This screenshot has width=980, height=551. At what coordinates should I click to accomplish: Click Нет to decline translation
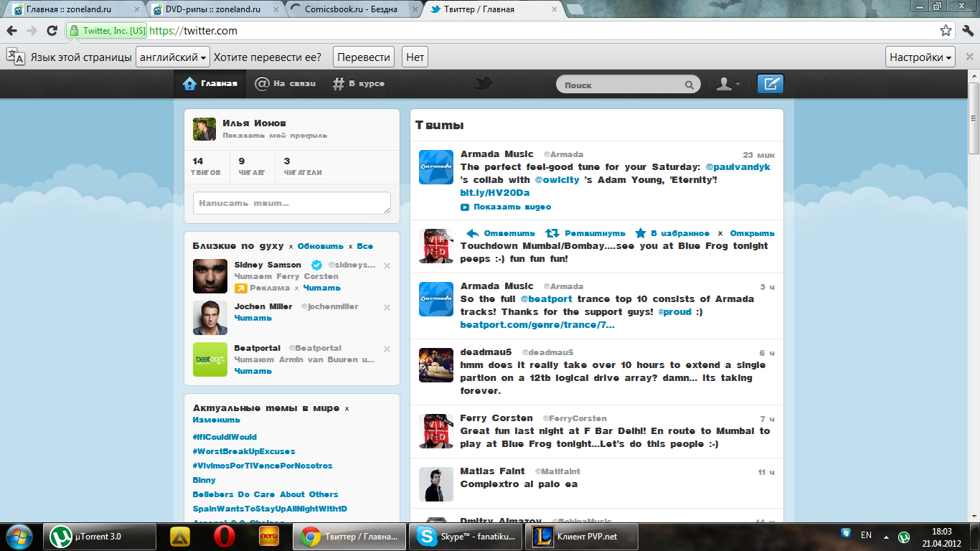pos(415,57)
